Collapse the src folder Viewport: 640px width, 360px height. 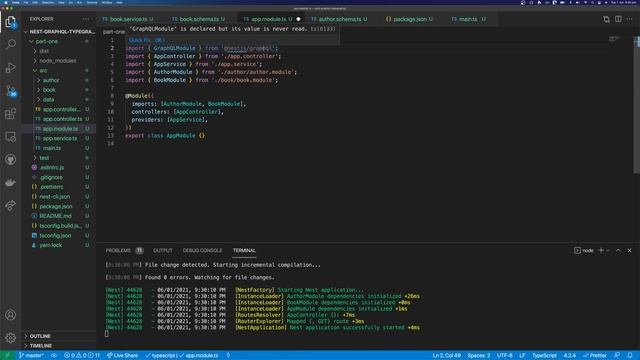click(59, 70)
